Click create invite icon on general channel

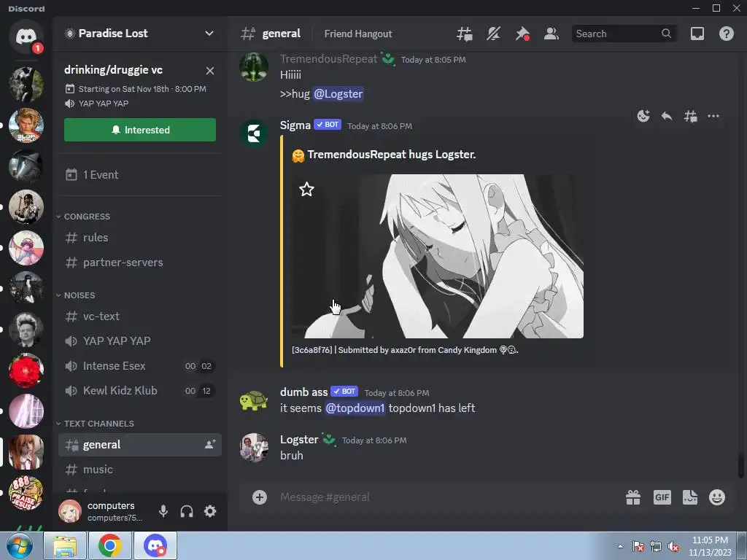coord(209,444)
